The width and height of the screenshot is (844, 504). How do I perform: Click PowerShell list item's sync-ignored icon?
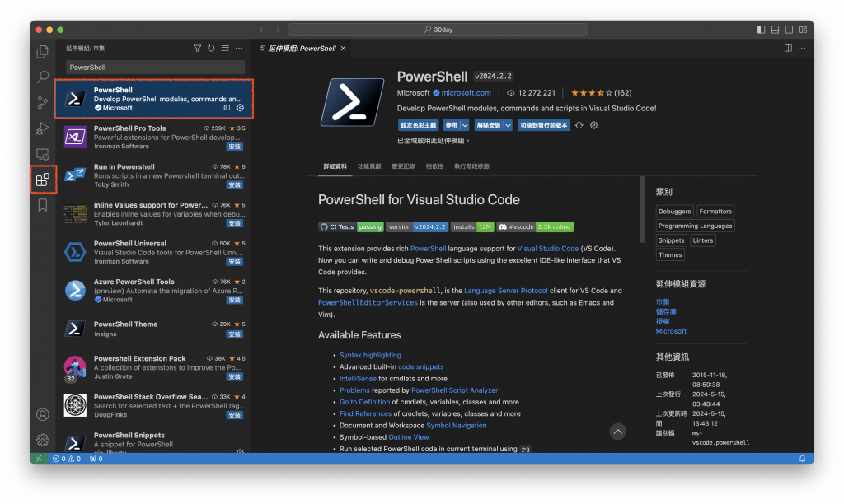226,108
